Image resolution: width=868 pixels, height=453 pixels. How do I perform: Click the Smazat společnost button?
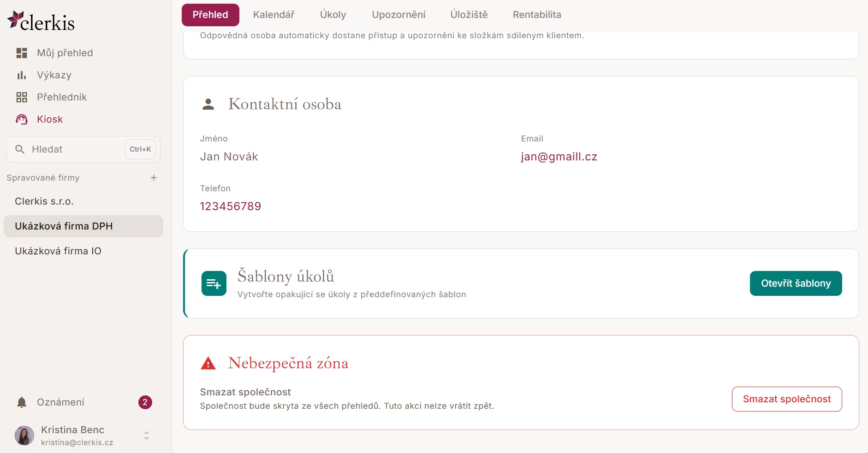click(x=787, y=399)
